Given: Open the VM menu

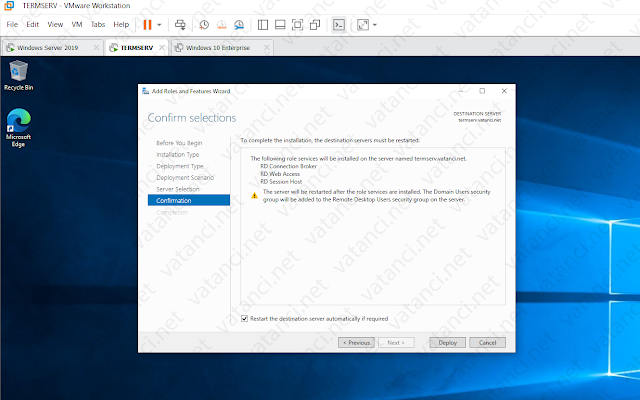Looking at the screenshot, I should pyautogui.click(x=77, y=24).
